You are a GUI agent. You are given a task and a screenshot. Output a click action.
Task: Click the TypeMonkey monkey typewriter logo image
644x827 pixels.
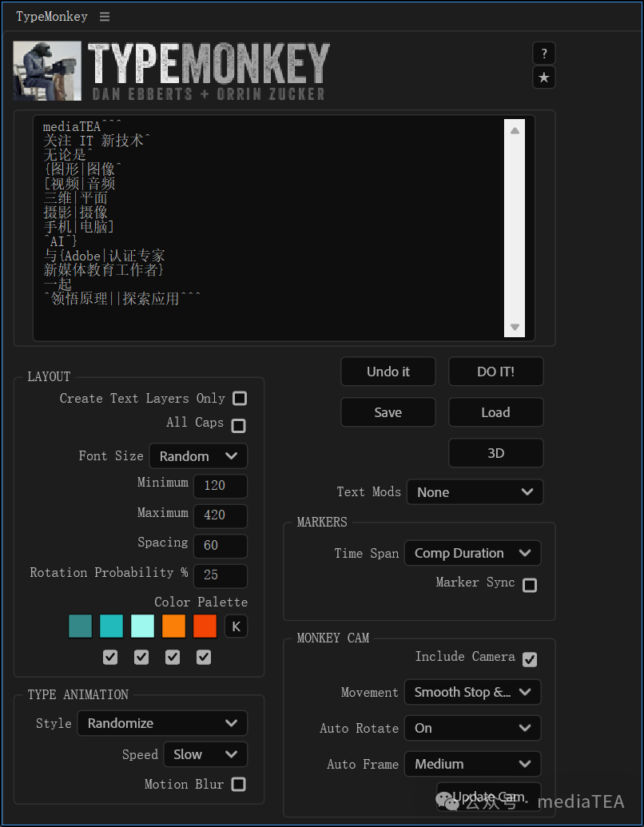tap(47, 70)
